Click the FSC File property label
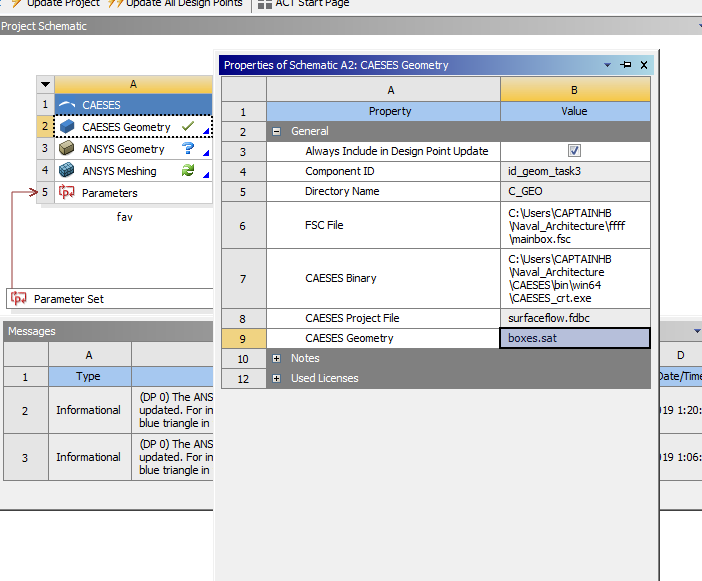 pyautogui.click(x=324, y=225)
